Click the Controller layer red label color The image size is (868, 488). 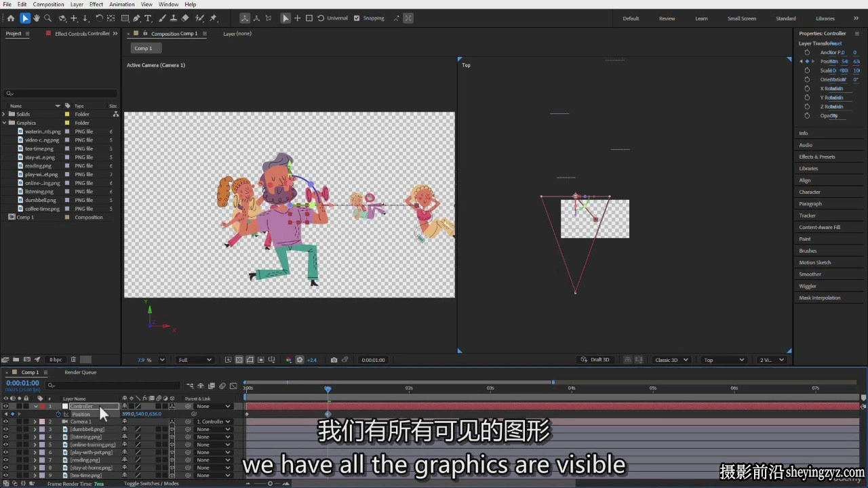42,406
